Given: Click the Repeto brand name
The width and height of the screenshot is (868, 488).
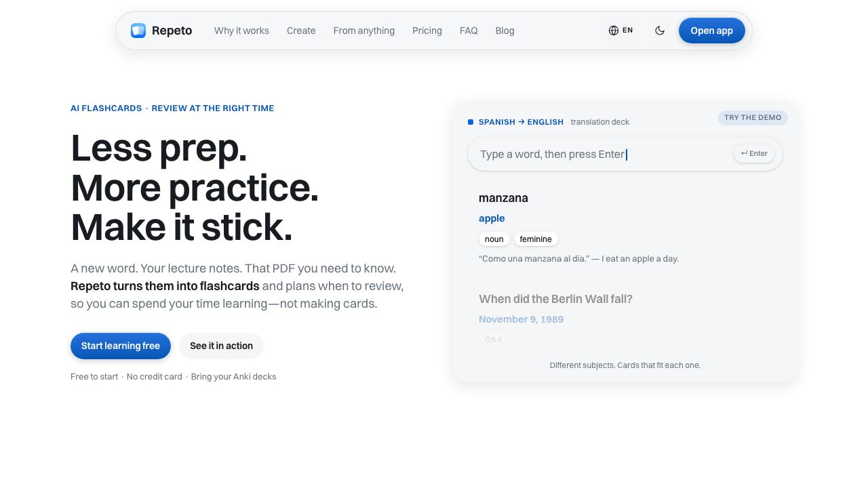Looking at the screenshot, I should pos(172,30).
